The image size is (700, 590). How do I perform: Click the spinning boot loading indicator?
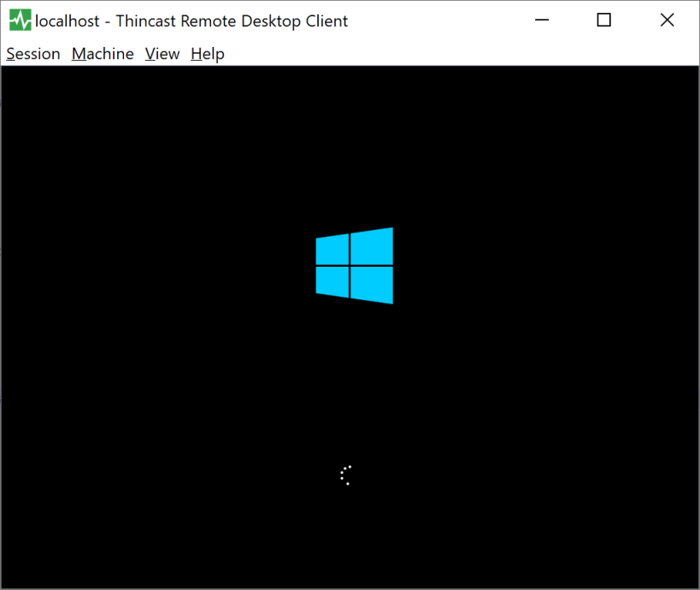click(x=346, y=475)
